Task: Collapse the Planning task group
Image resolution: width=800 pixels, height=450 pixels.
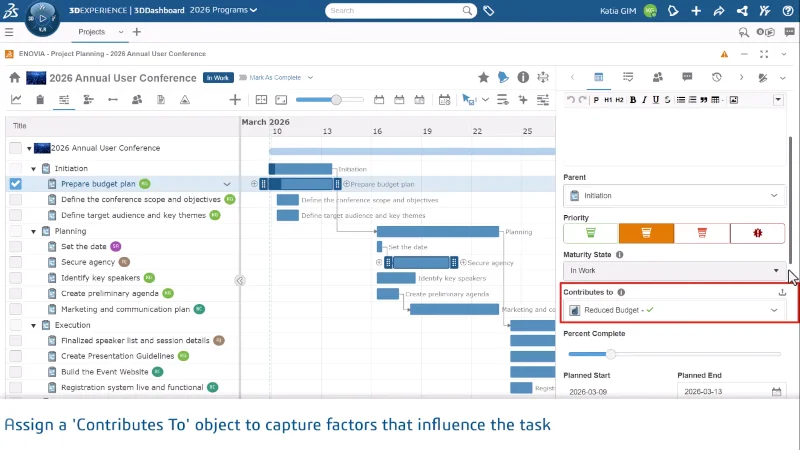Action: [x=34, y=231]
